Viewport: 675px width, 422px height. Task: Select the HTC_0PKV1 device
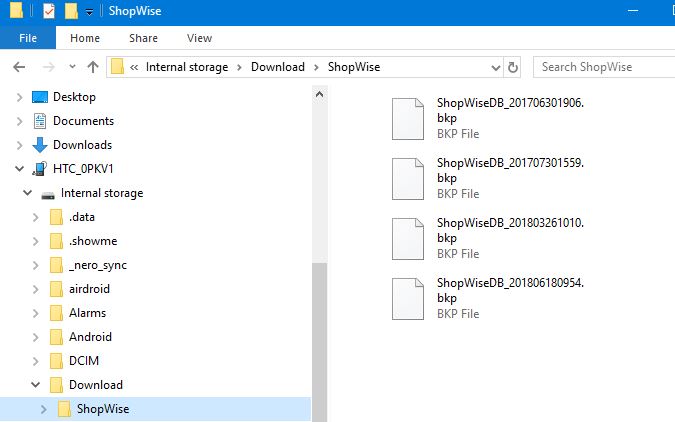[x=83, y=169]
